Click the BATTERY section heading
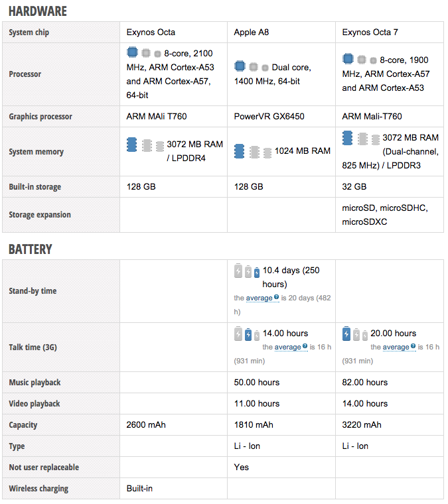Screen dimensions: 448x504 point(31,249)
